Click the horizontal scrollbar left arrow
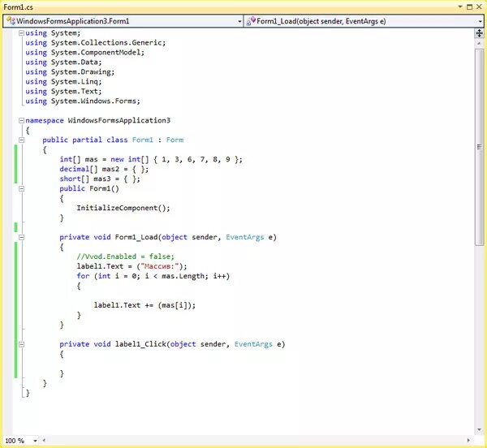Image resolution: width=487 pixels, height=448 pixels. [44, 440]
